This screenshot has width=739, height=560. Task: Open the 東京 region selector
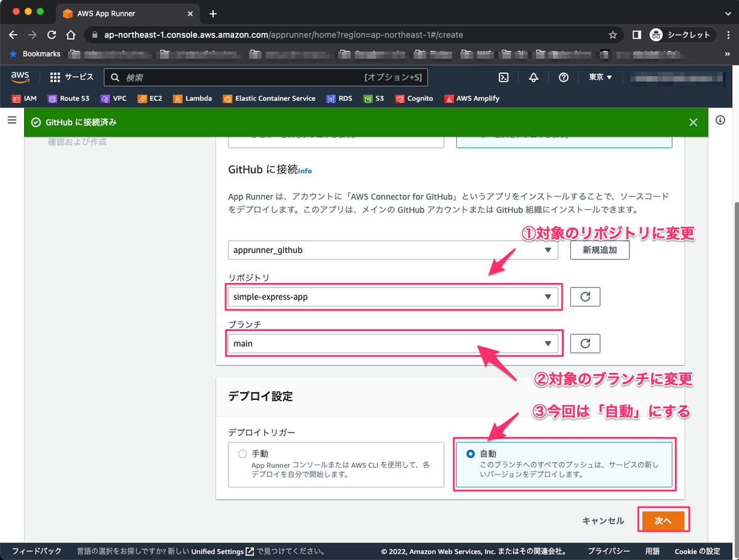600,78
